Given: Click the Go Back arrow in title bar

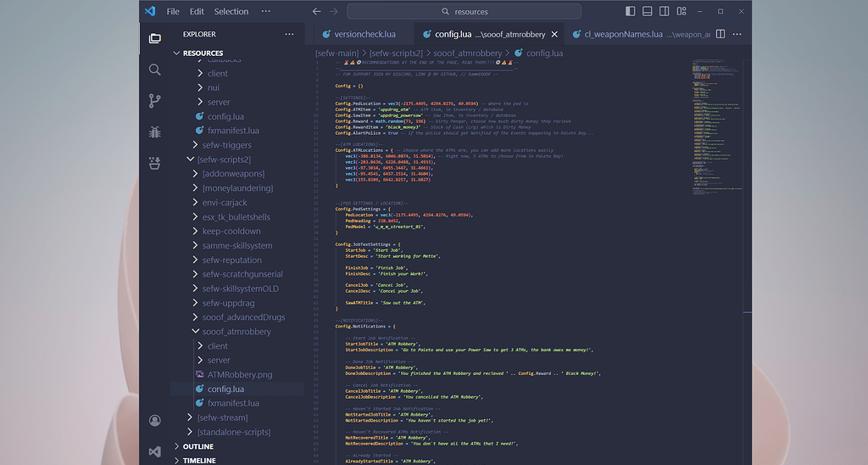Looking at the screenshot, I should pyautogui.click(x=316, y=12).
